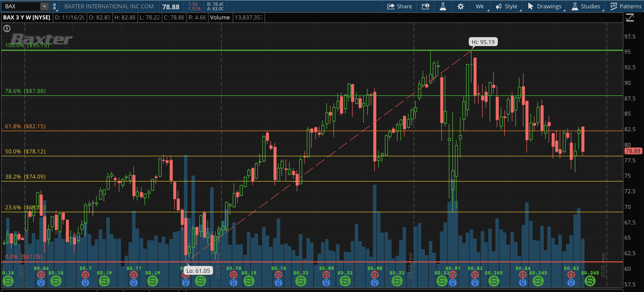Open the Studies menu
Viewport: 644px width, 292px height.
586,6
